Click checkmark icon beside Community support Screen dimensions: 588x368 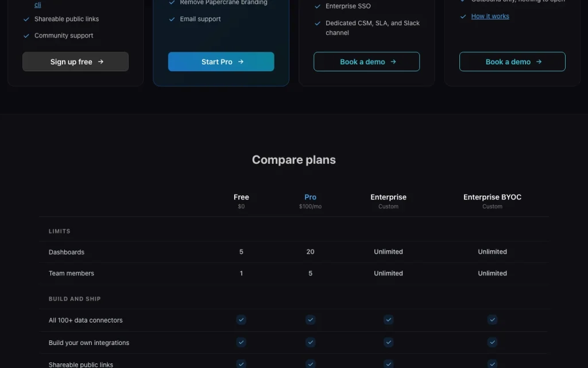(x=26, y=36)
